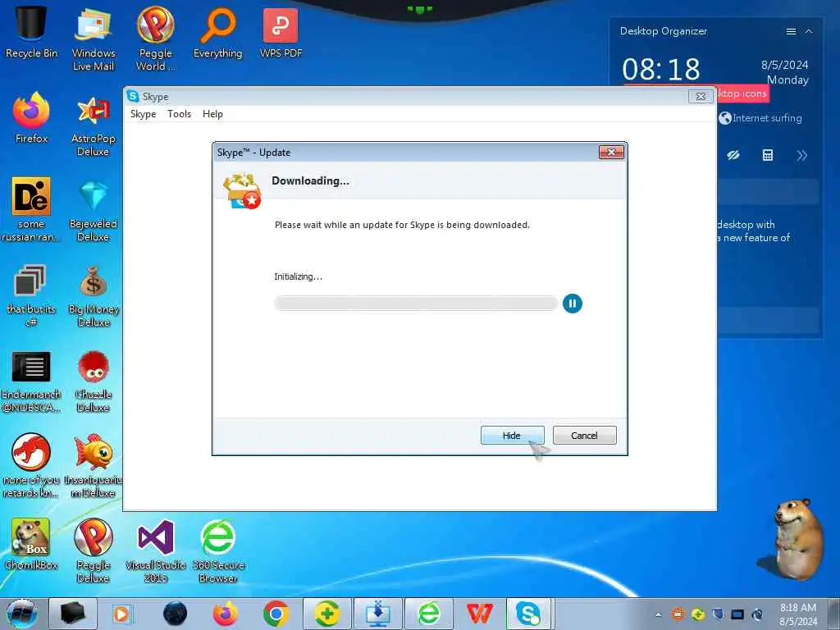This screenshot has width=840, height=630.
Task: Open 360 security taskbar icon
Action: 327,614
